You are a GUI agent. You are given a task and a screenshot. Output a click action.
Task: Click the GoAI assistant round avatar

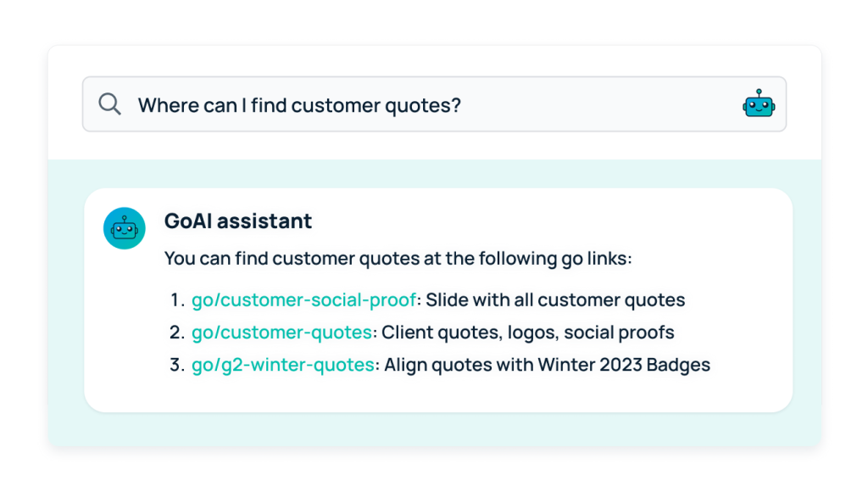pyautogui.click(x=125, y=228)
